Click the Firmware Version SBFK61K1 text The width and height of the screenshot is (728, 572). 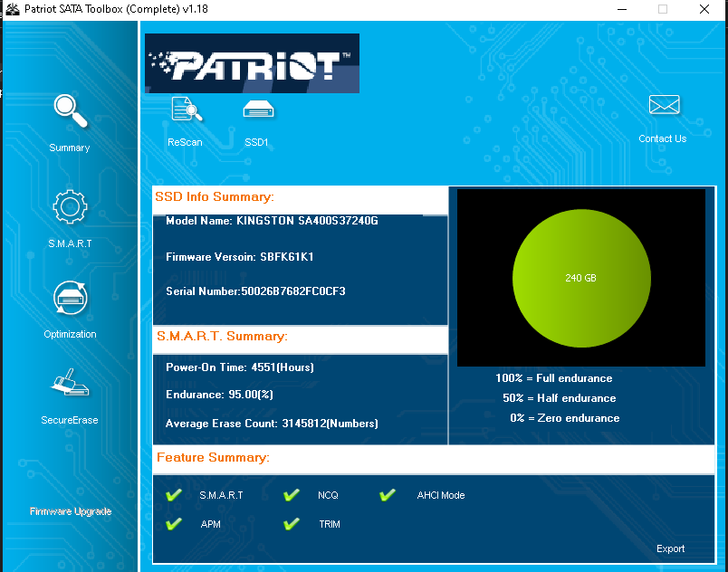(x=240, y=257)
